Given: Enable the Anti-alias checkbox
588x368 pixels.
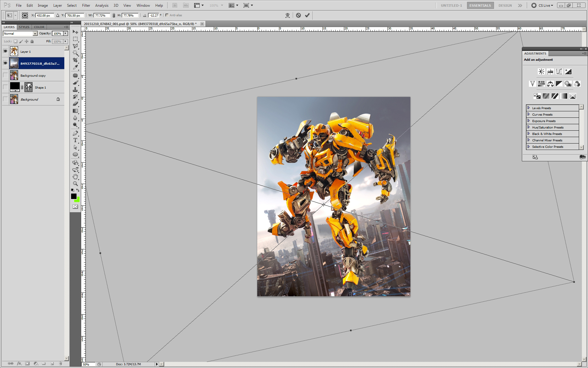Looking at the screenshot, I should pos(167,15).
